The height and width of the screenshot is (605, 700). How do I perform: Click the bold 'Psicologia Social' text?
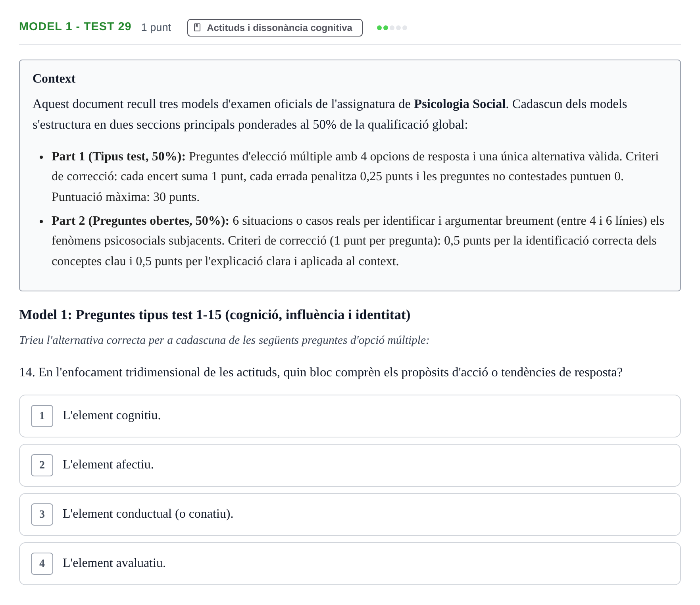[460, 104]
